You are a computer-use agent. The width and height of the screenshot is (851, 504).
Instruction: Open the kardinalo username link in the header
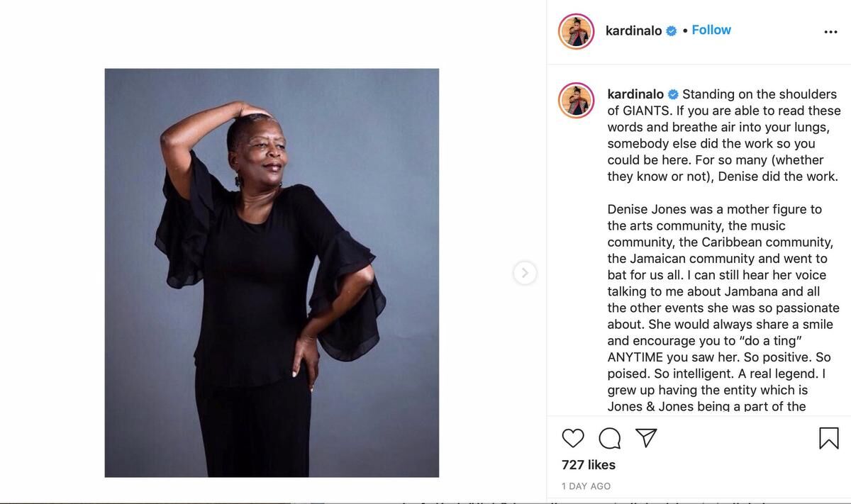(x=633, y=30)
